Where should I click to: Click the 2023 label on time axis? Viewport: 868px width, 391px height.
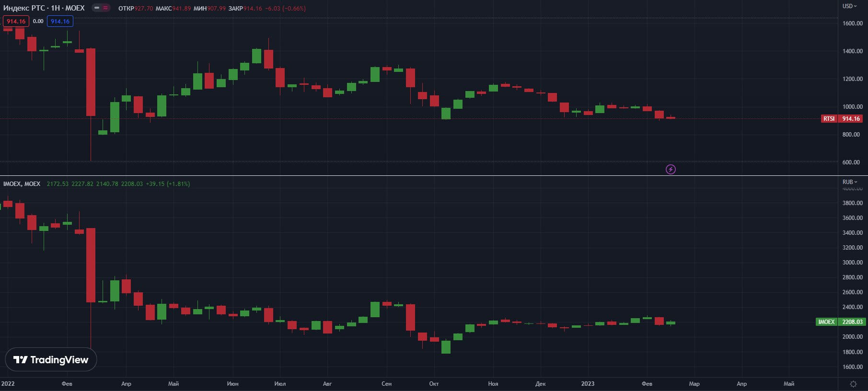pyautogui.click(x=588, y=384)
